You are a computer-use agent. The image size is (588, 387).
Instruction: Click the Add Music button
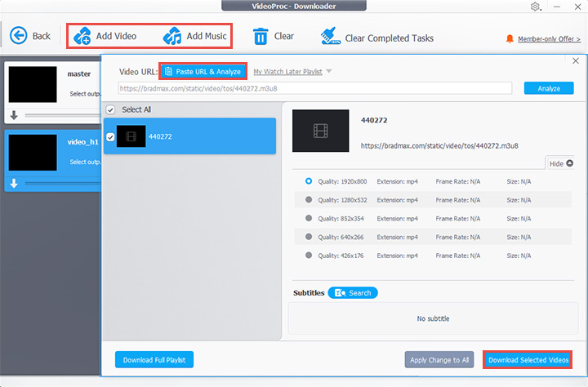pyautogui.click(x=195, y=36)
